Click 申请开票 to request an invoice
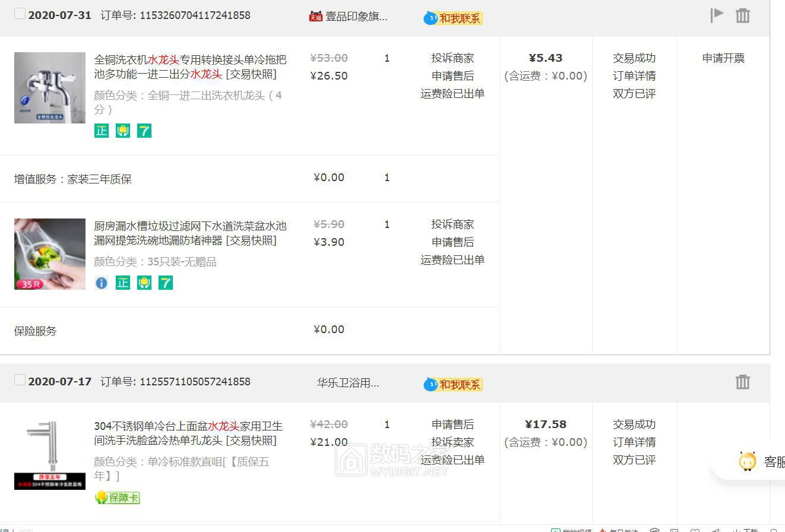The width and height of the screenshot is (785, 532). coord(723,58)
